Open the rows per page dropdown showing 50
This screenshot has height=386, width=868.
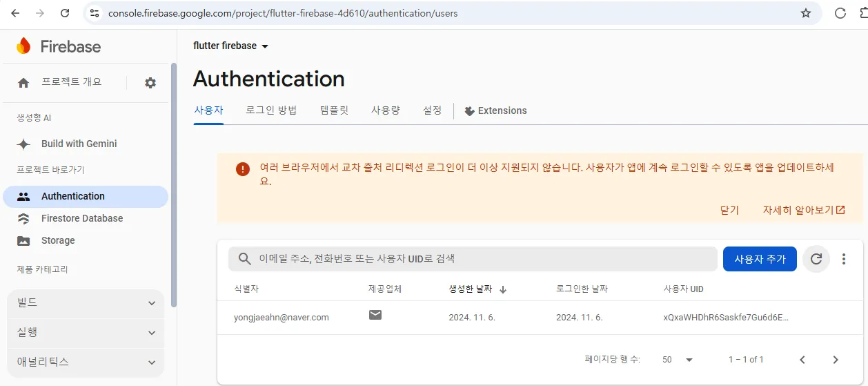click(x=678, y=360)
